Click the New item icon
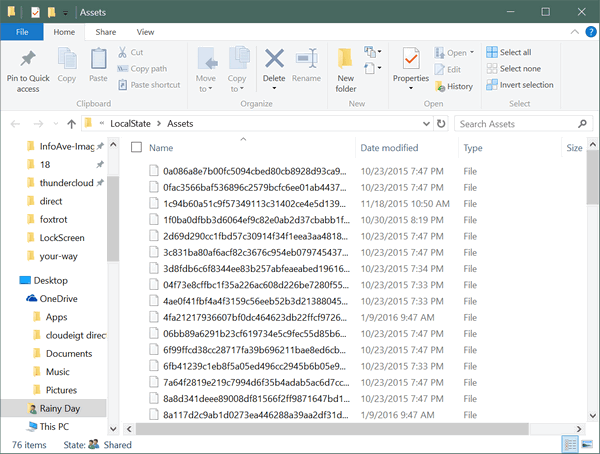Image resolution: width=600 pixels, height=454 pixels. [369, 51]
